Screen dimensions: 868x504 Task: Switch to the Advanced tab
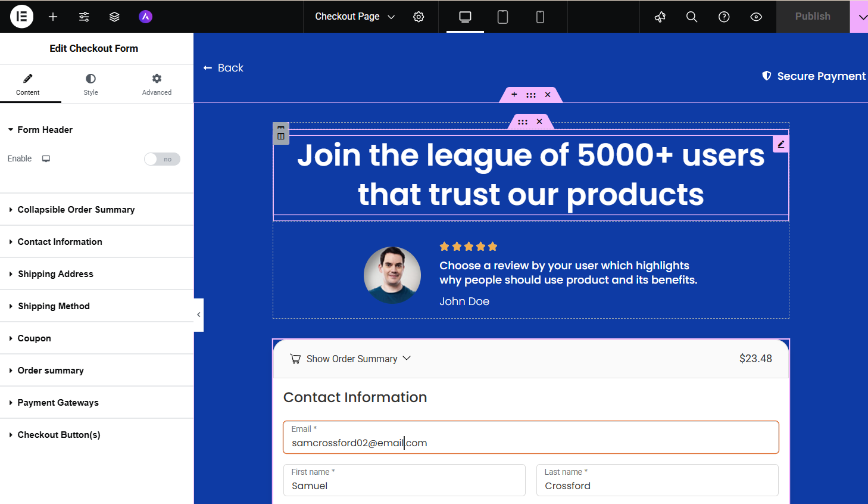[157, 84]
